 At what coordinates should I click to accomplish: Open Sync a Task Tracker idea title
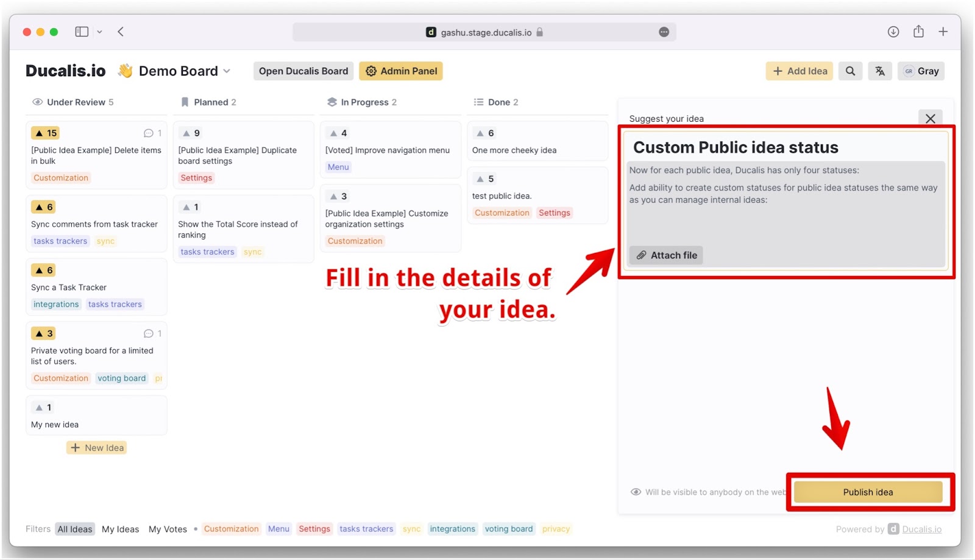69,288
